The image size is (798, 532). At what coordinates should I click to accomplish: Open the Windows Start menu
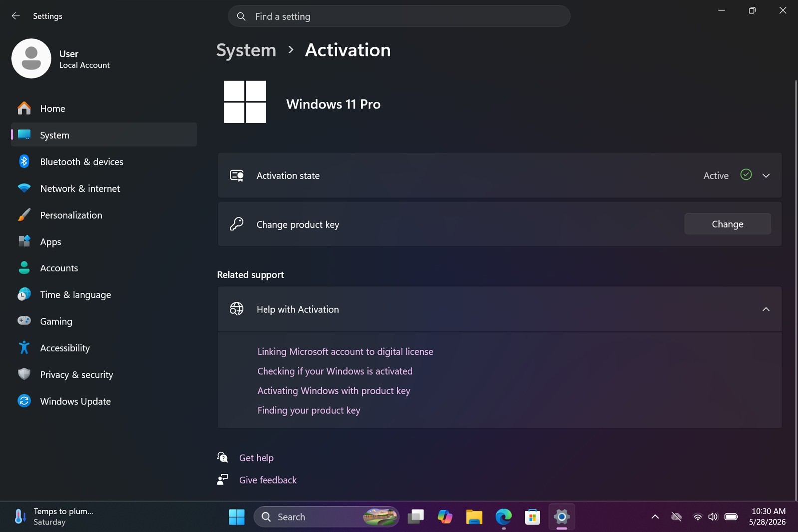[236, 517]
